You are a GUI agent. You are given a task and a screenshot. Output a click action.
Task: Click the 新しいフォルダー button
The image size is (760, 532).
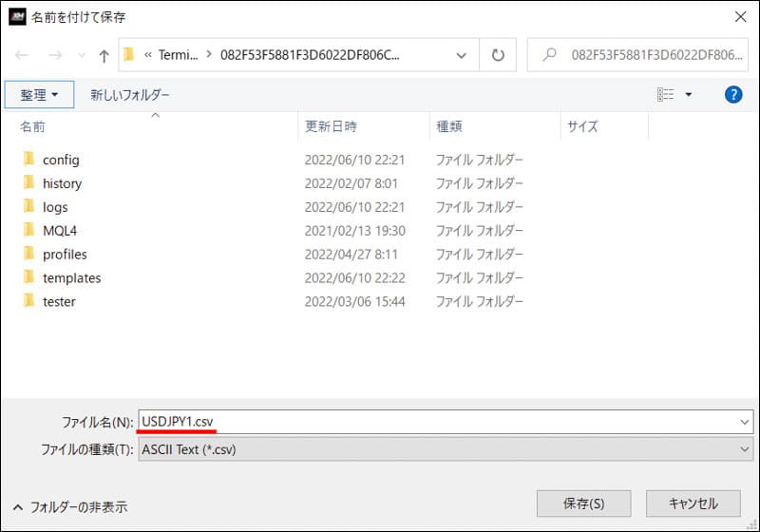[130, 95]
